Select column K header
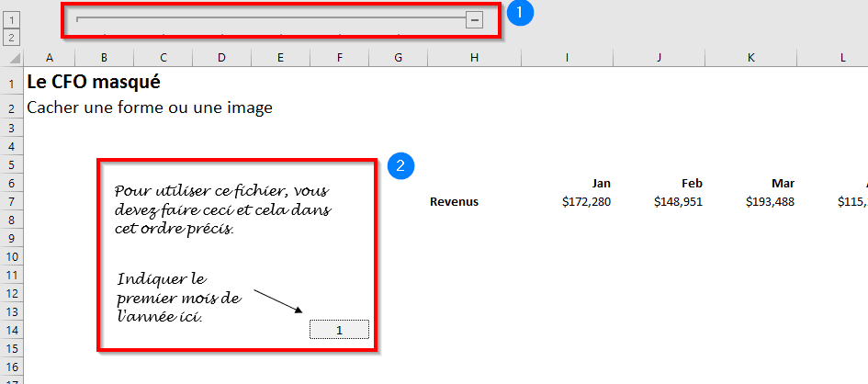This screenshot has width=868, height=384. click(x=750, y=58)
